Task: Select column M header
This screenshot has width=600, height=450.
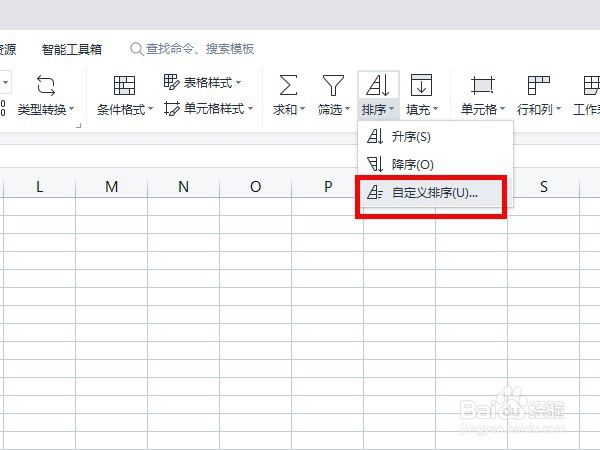Action: click(x=111, y=187)
